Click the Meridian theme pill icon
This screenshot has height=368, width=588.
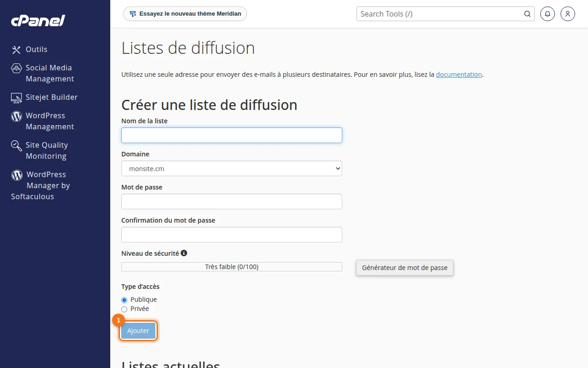pos(133,14)
